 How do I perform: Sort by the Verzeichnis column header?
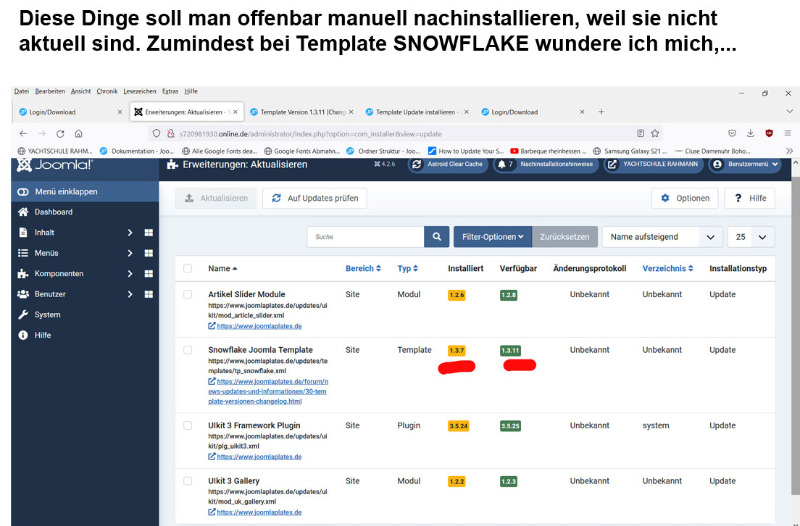click(667, 268)
